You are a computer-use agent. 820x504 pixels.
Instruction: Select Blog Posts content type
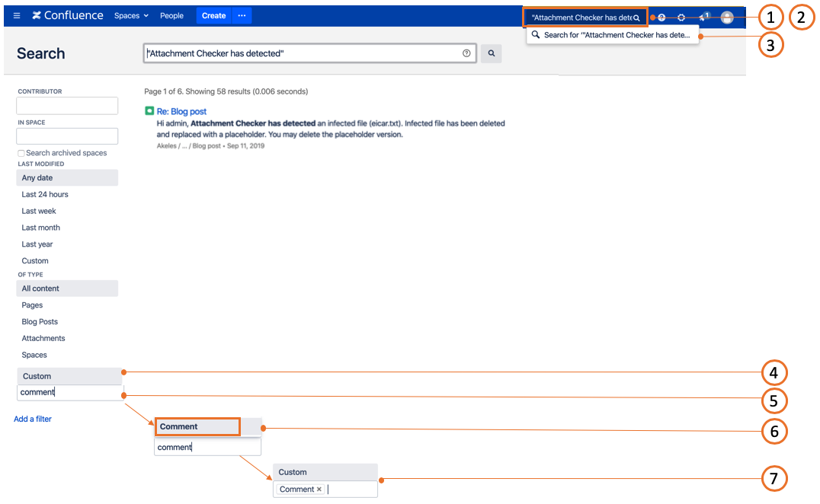(40, 322)
